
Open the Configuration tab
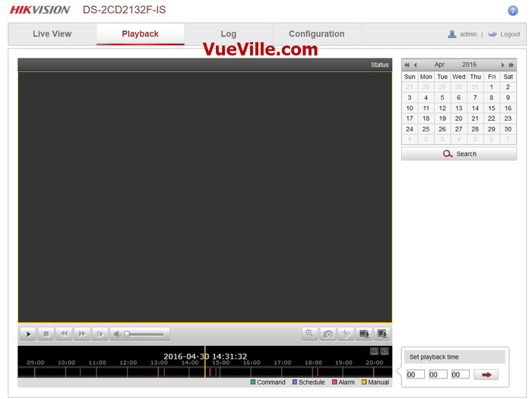316,34
